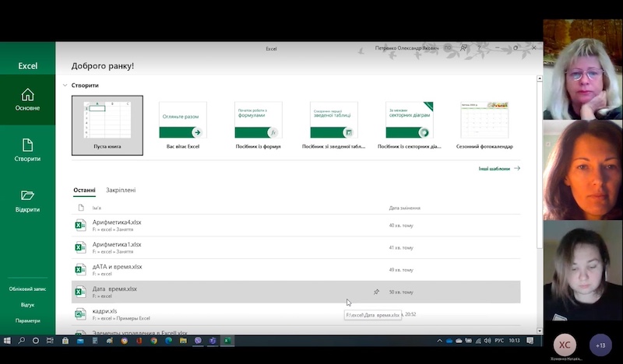Select Excel icon on taskbar

click(227, 341)
